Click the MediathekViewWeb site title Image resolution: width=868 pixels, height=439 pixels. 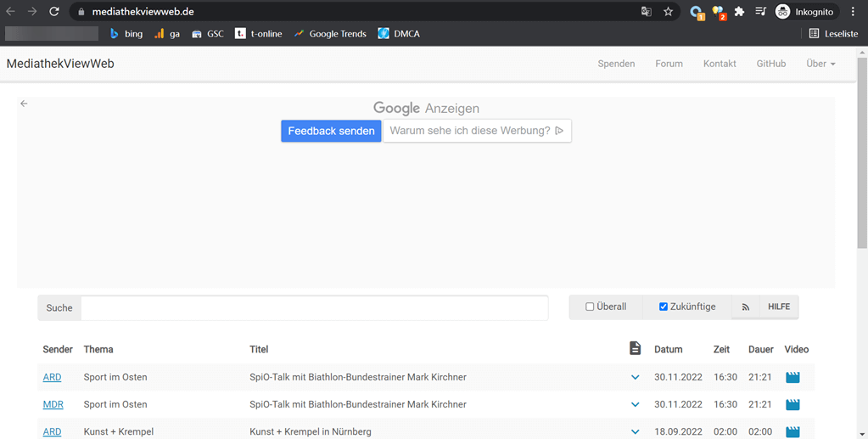tap(60, 64)
